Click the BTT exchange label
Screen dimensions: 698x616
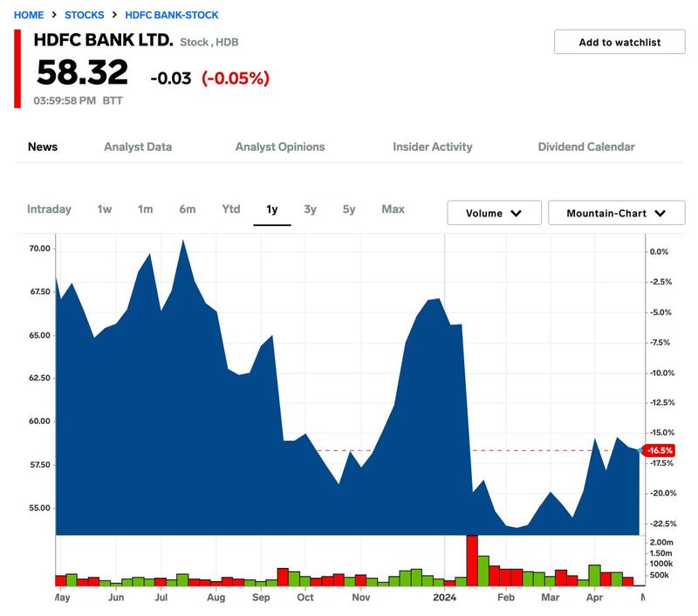(x=113, y=100)
